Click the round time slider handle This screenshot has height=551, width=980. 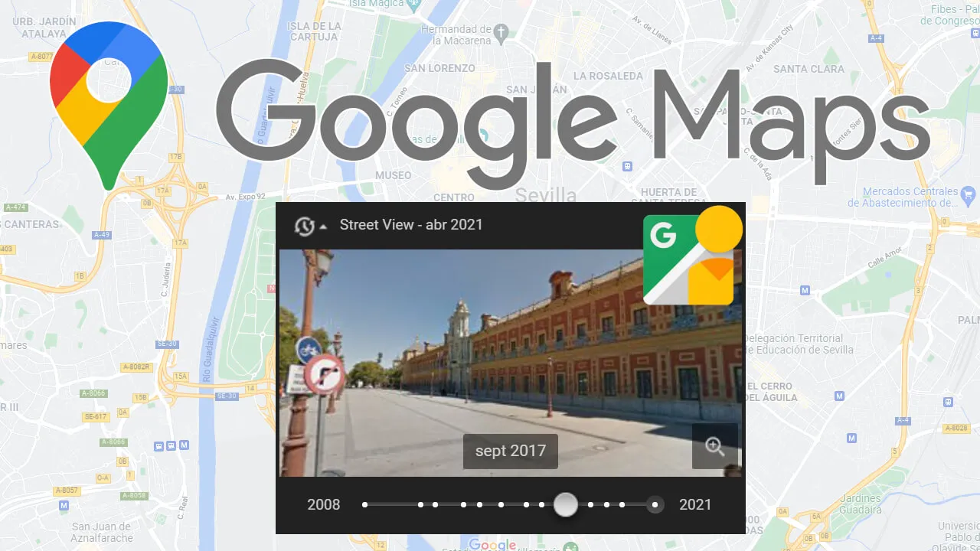[x=566, y=504]
